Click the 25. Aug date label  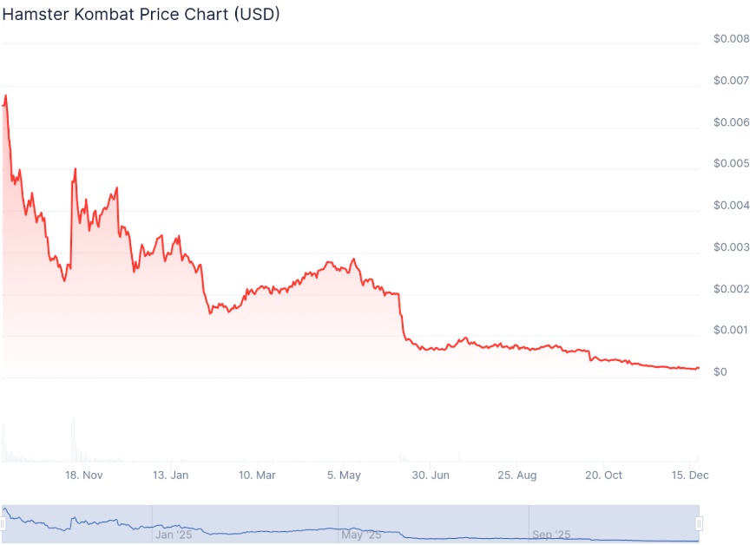tap(516, 475)
